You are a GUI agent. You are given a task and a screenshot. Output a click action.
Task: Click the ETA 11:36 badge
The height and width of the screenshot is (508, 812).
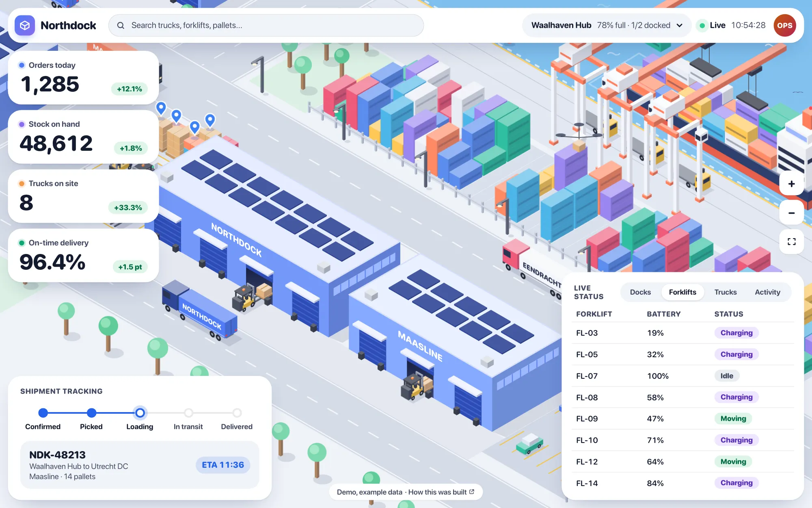coord(223,465)
